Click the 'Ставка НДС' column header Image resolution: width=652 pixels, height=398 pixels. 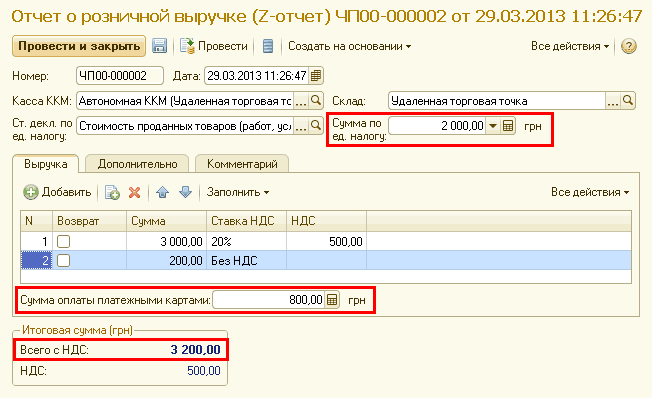click(x=246, y=221)
